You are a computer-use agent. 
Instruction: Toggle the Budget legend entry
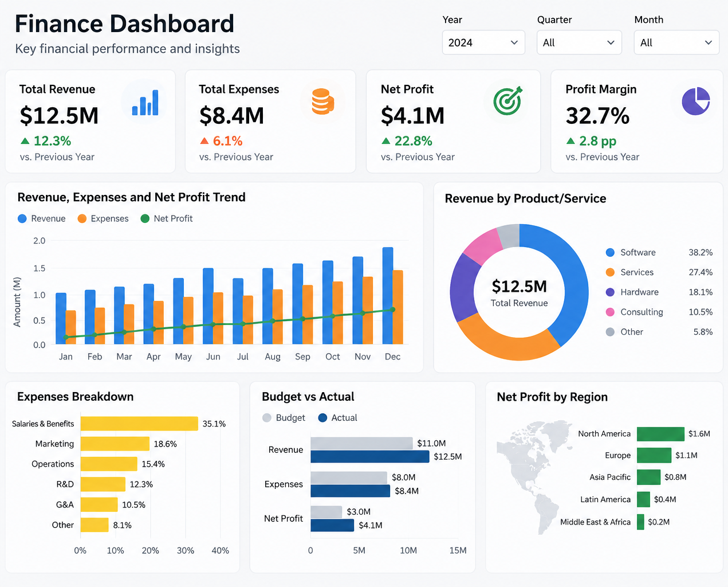[x=284, y=418]
